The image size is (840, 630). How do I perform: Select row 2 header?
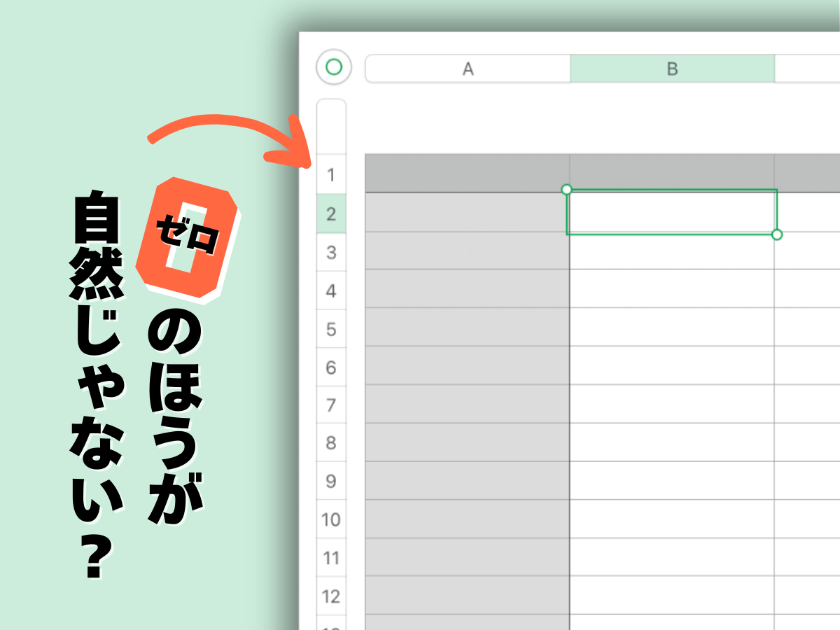[332, 213]
